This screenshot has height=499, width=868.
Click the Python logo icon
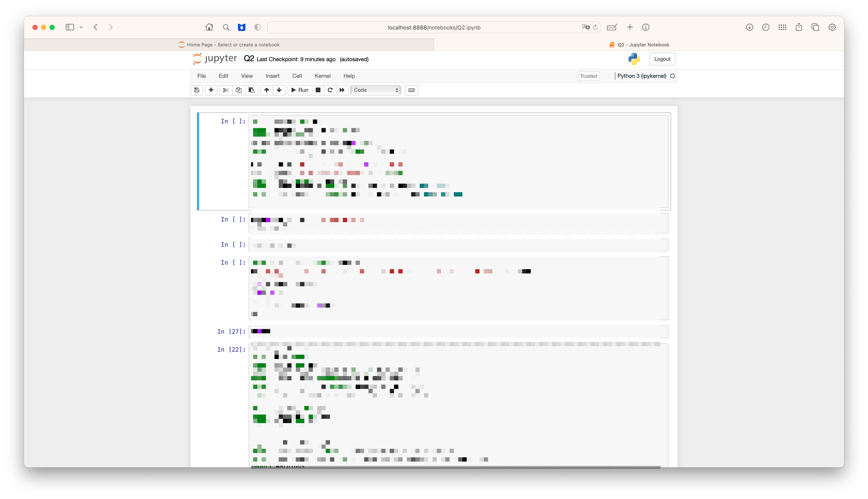pos(634,59)
